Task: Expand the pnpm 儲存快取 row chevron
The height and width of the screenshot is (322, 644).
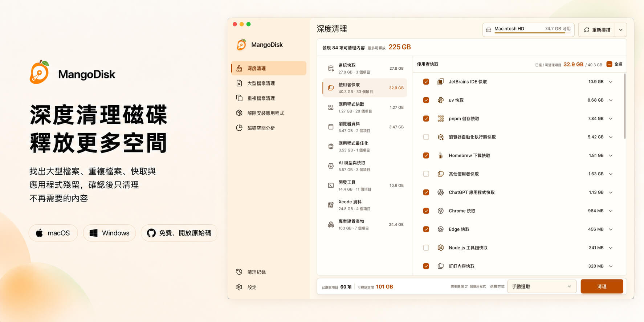Action: pos(611,119)
